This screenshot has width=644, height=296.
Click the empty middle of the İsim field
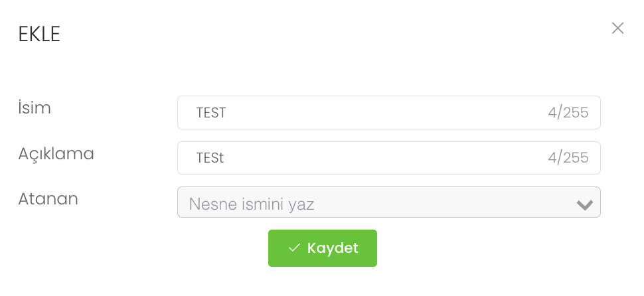(385, 113)
